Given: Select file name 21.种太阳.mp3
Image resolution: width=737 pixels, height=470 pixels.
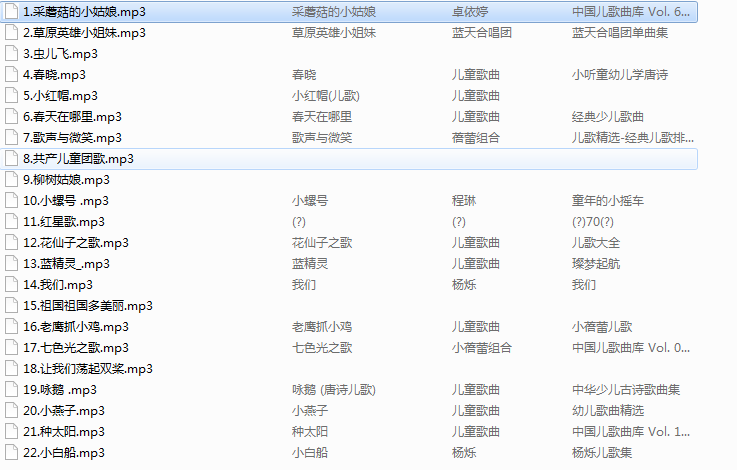Looking at the screenshot, I should click(64, 431).
